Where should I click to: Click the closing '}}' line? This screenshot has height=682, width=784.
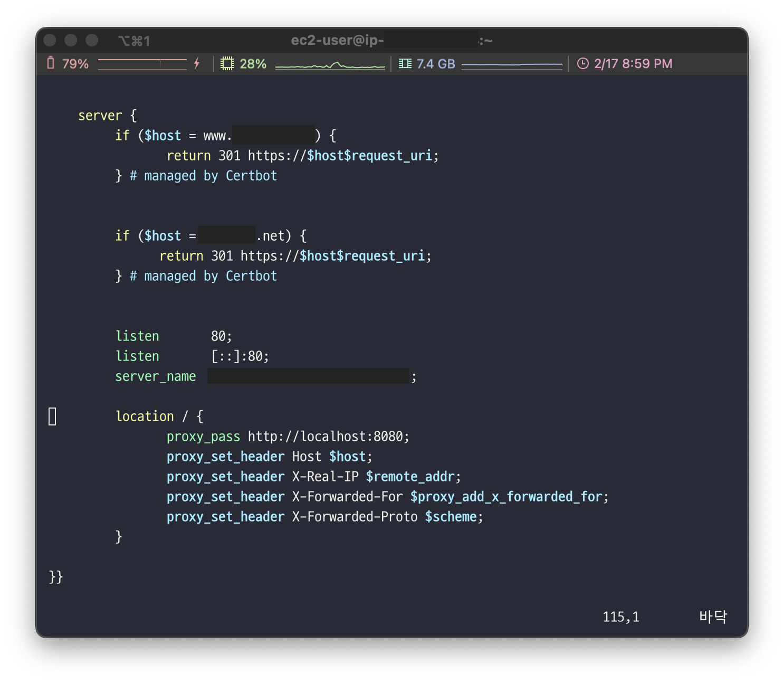56,577
